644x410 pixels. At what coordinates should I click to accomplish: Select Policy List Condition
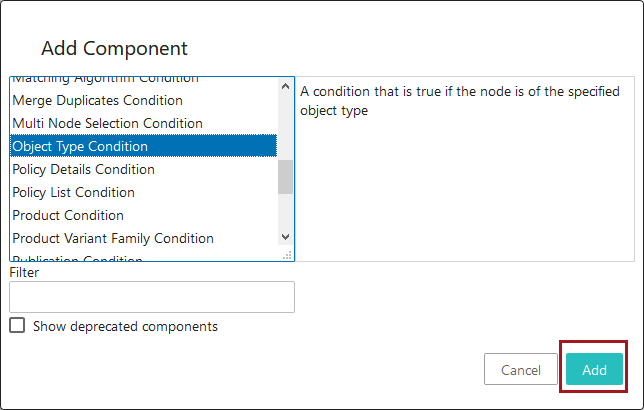[73, 192]
